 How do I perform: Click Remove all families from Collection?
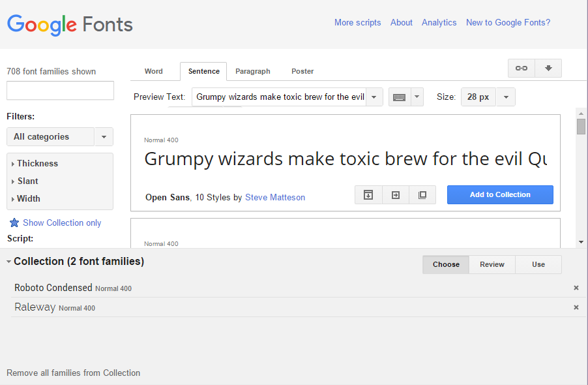[x=74, y=373]
